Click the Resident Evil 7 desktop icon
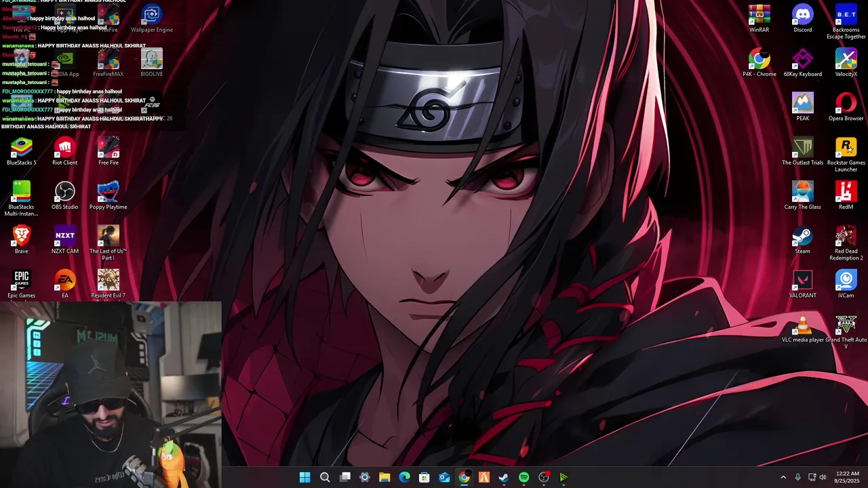This screenshot has height=488, width=868. pos(108,284)
